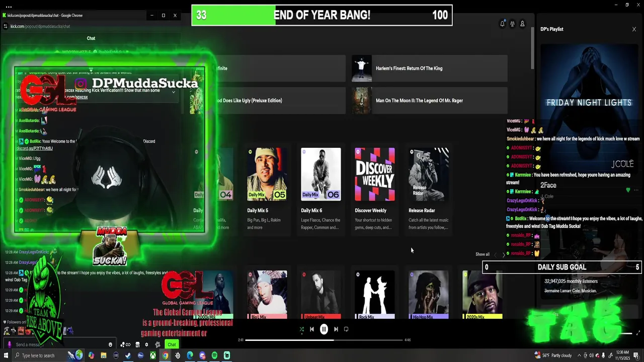Open Steam from the taskbar
This screenshot has width=644, height=362.
(128, 355)
